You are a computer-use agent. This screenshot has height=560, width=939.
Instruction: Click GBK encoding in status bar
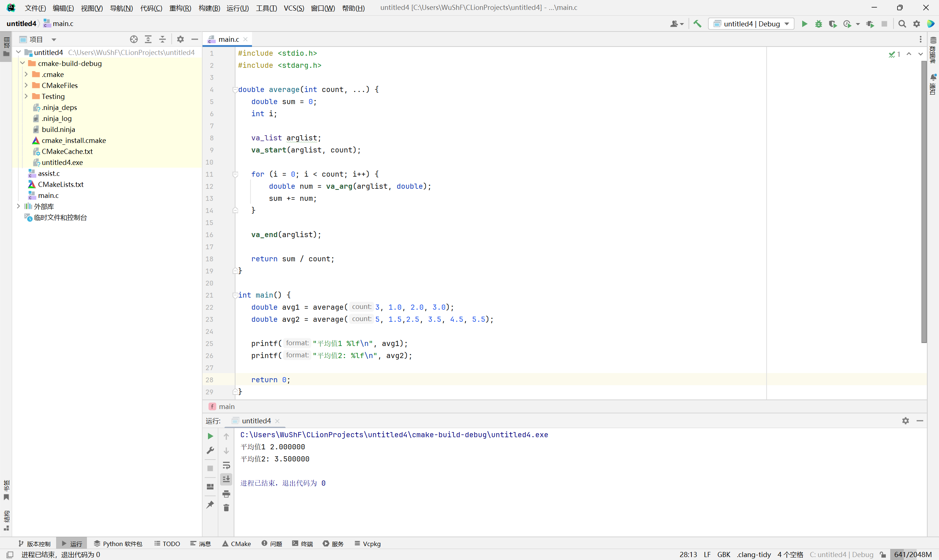click(723, 555)
